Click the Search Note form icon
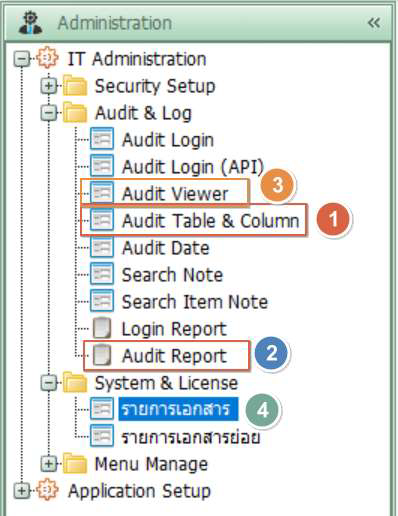 point(102,273)
